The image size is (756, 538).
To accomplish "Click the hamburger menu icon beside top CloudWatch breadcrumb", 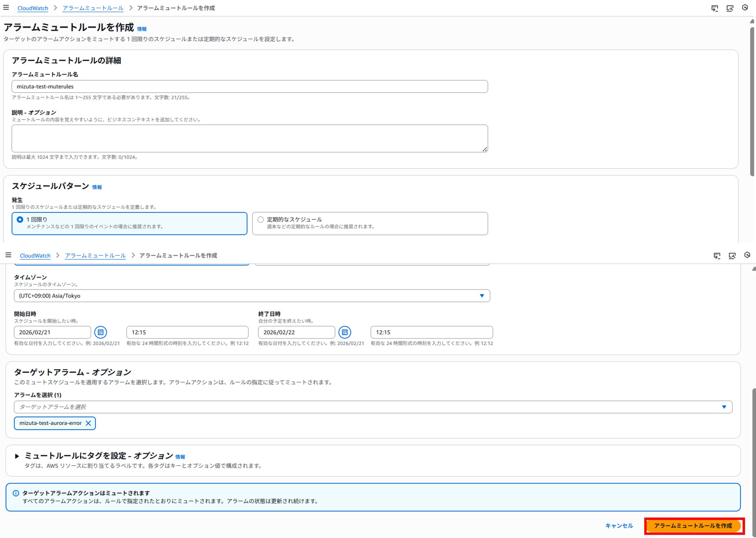I will coord(6,7).
